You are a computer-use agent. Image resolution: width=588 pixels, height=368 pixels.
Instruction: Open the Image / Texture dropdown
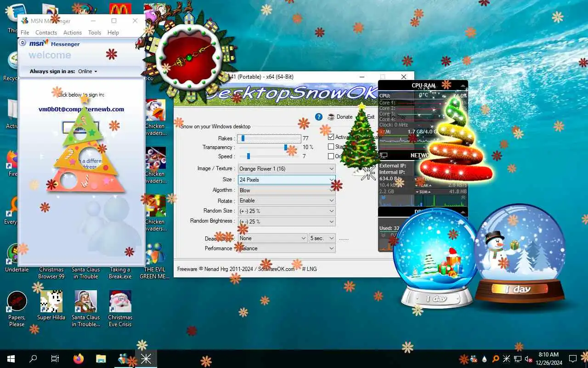287,169
